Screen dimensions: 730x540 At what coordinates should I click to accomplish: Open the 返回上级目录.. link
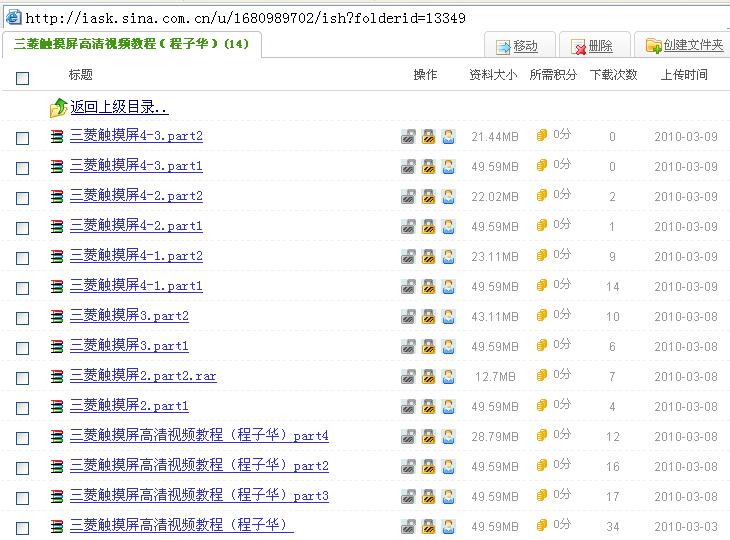click(119, 107)
